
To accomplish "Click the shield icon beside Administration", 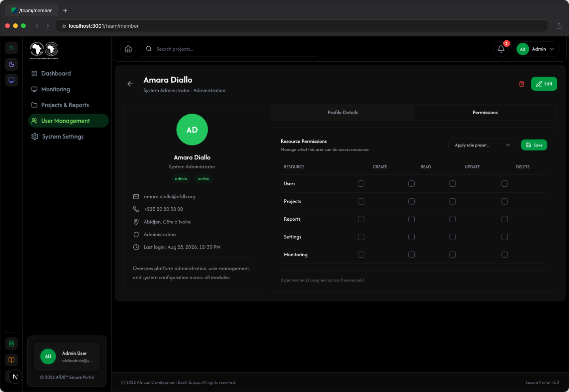I will (x=136, y=235).
